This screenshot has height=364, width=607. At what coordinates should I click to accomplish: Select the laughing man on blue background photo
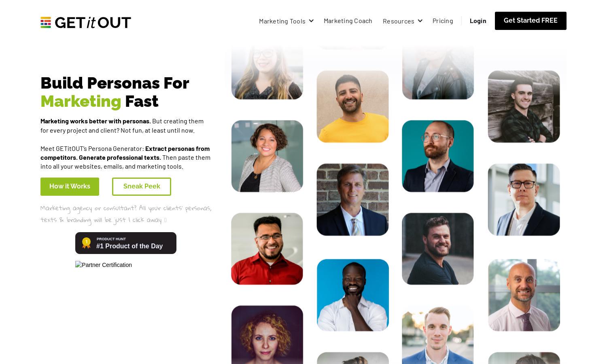tap(353, 295)
